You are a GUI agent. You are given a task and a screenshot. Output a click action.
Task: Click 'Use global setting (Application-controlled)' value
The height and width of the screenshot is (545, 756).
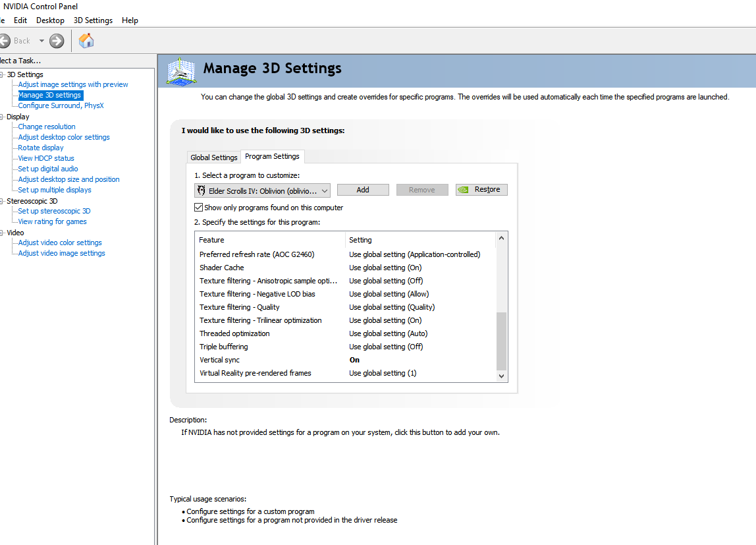[x=415, y=254]
